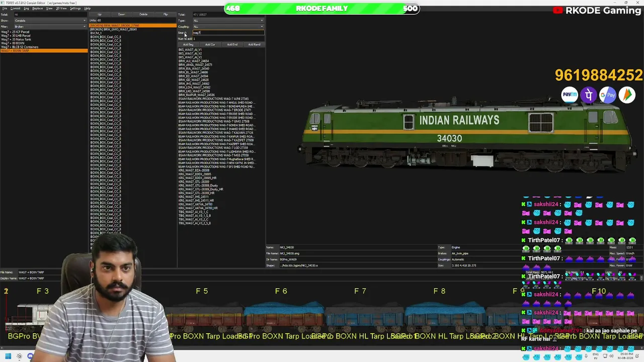
Task: Click the Windows Start button
Action: pos(8,356)
